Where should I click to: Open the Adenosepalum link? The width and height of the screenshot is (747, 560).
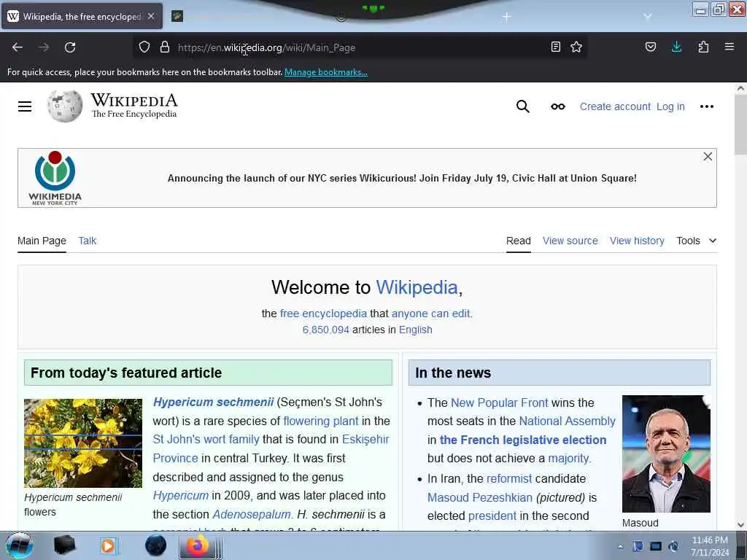(x=251, y=514)
